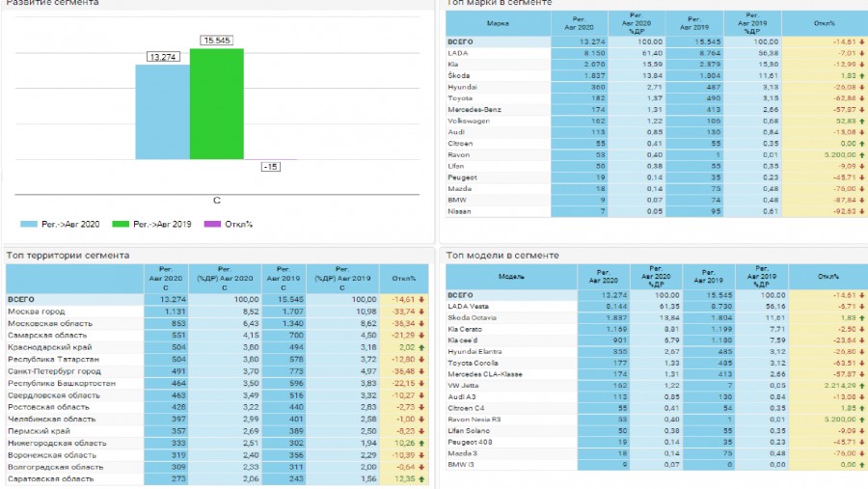Screen dimensions: 868x489
Task: Click the -15 data label in chart
Action: [271, 167]
